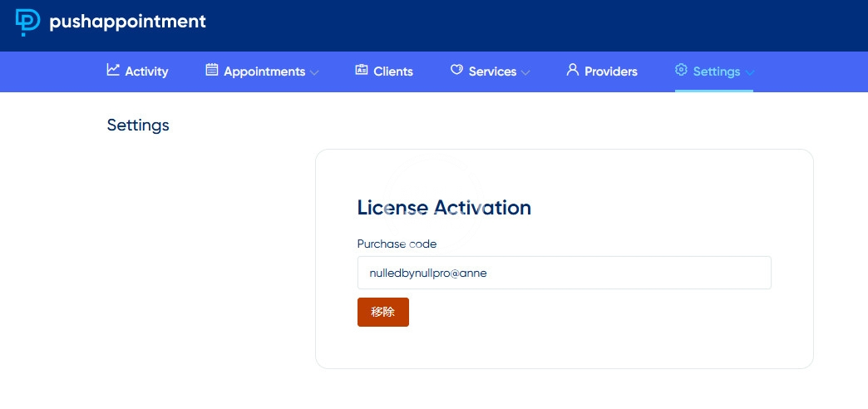Go to the Clients page label

pyautogui.click(x=393, y=71)
